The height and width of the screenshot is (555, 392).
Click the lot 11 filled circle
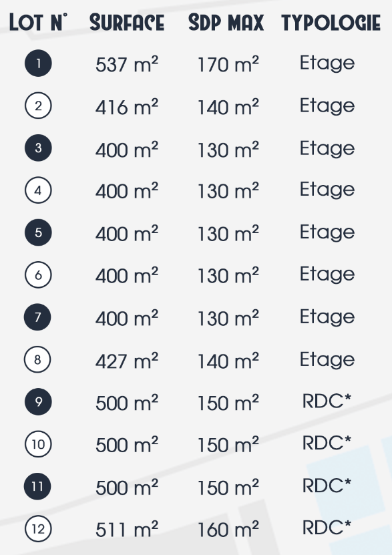point(37,486)
